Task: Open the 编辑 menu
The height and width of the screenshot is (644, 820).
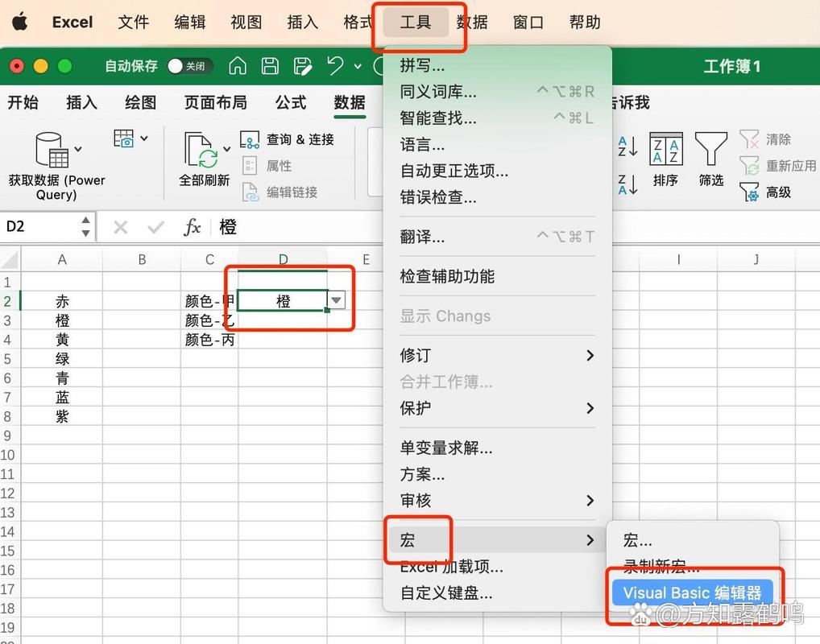Action: click(x=190, y=22)
